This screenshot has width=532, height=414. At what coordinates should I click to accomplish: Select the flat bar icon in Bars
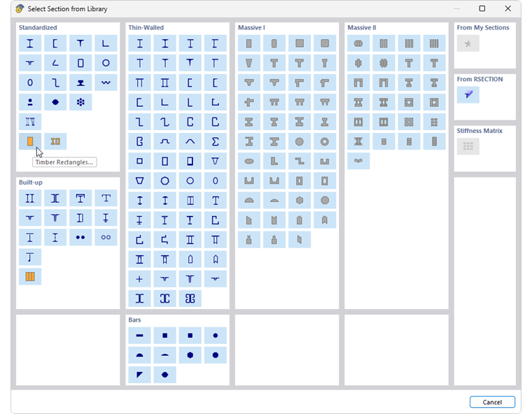(x=139, y=336)
